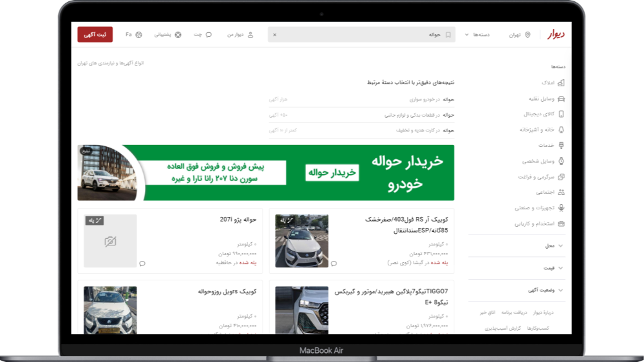
Task: Open the دریافت برنامه footer link
Action: pos(514,312)
